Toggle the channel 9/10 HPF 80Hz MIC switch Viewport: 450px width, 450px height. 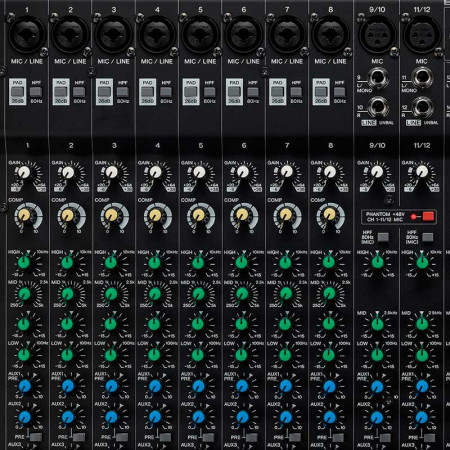(383, 237)
